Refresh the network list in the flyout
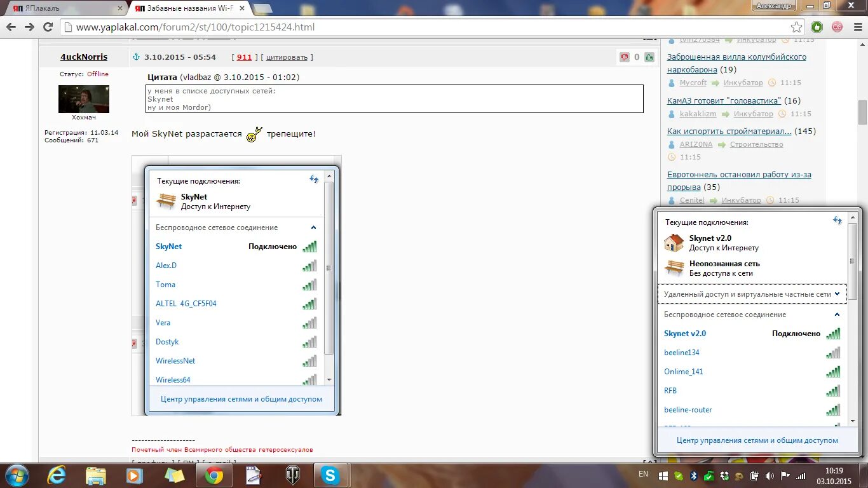This screenshot has width=868, height=488. 837,220
